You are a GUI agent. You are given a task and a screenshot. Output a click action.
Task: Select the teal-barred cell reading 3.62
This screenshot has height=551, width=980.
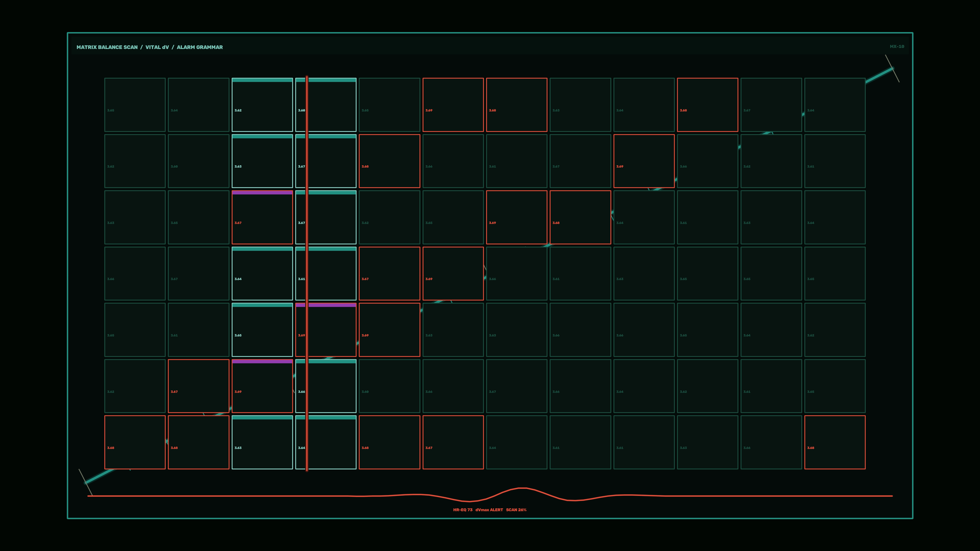[262, 105]
